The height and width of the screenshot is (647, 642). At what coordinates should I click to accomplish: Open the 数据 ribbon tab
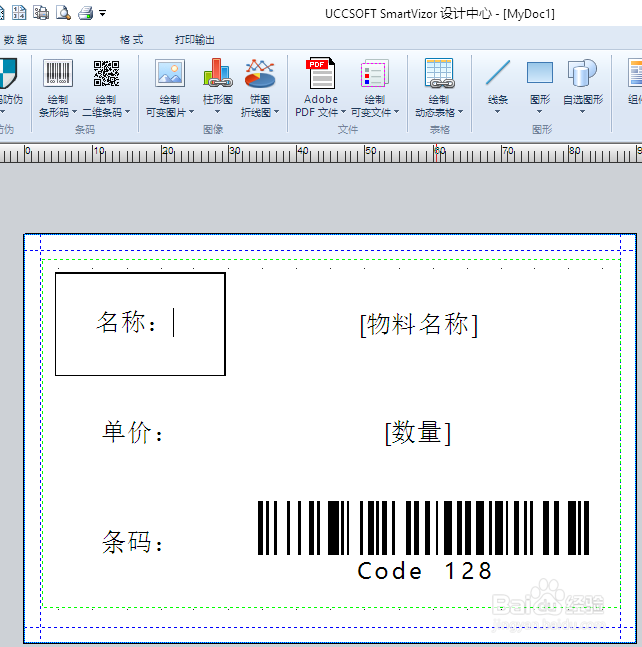coord(15,40)
